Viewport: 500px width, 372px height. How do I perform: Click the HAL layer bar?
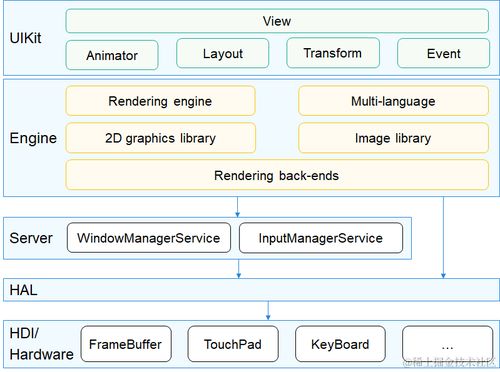click(x=251, y=290)
